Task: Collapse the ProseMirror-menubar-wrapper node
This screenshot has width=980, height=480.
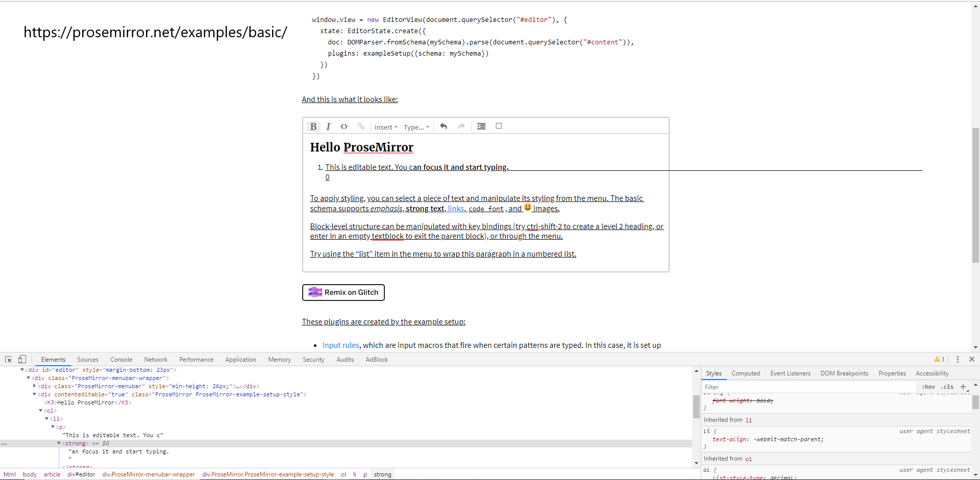Action: [28, 378]
